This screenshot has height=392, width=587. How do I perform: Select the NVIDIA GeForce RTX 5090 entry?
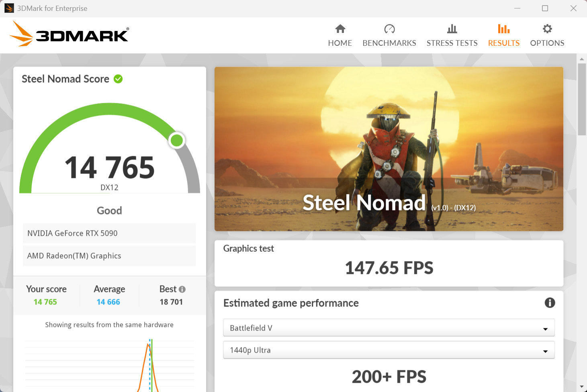[109, 233]
